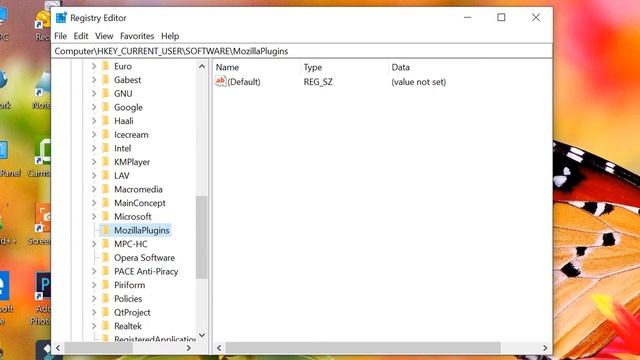Expand the MainConcept key
Screen dimensions: 640x360
point(94,203)
